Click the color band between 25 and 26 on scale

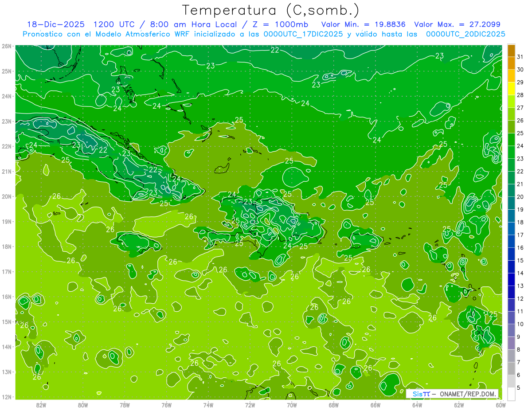pyautogui.click(x=511, y=127)
